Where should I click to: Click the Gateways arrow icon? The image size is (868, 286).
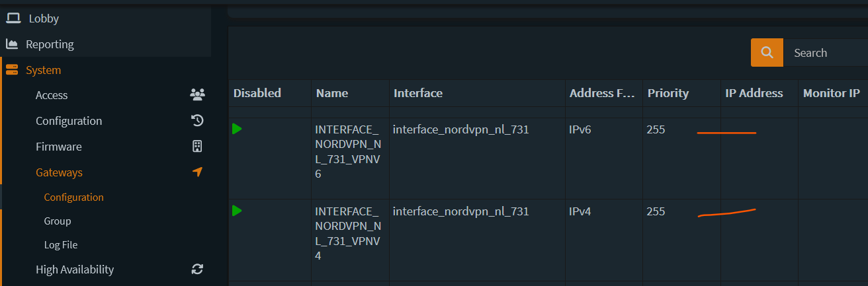pyautogui.click(x=197, y=172)
